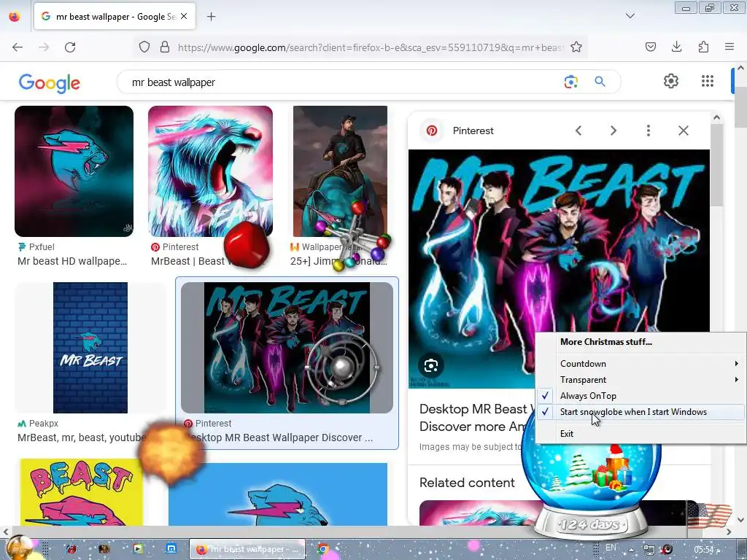Click the red apple desktop gadget
The width and height of the screenshot is (747, 560).
[x=247, y=245]
